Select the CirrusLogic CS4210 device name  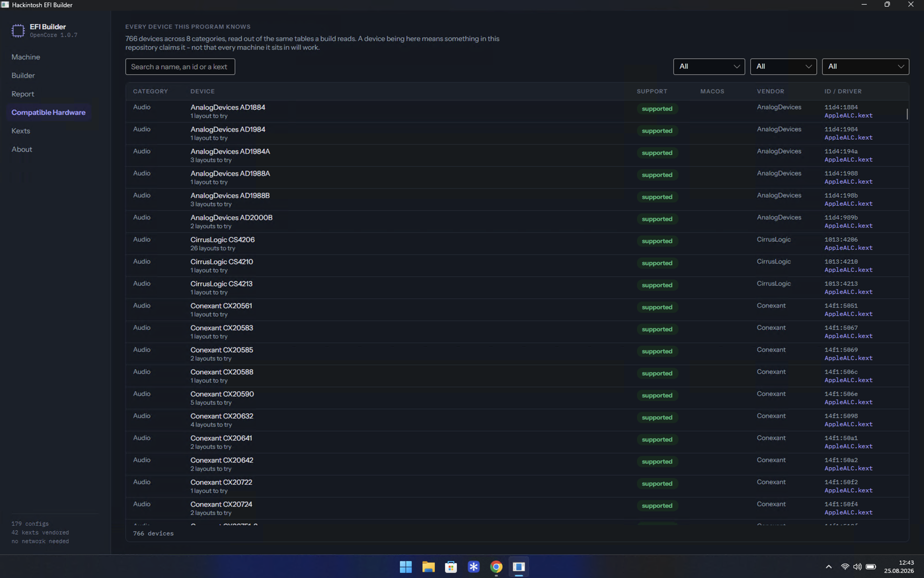click(222, 262)
